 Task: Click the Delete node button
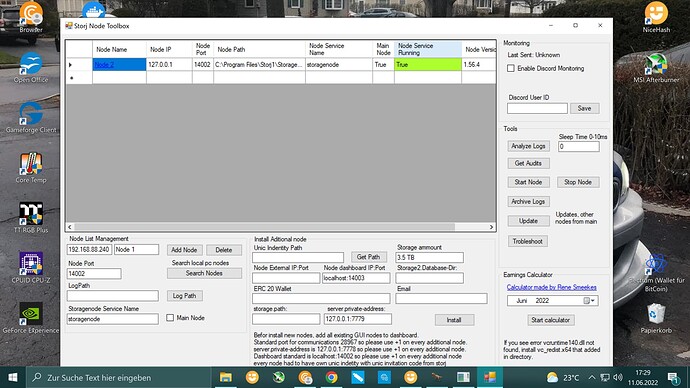coord(224,250)
